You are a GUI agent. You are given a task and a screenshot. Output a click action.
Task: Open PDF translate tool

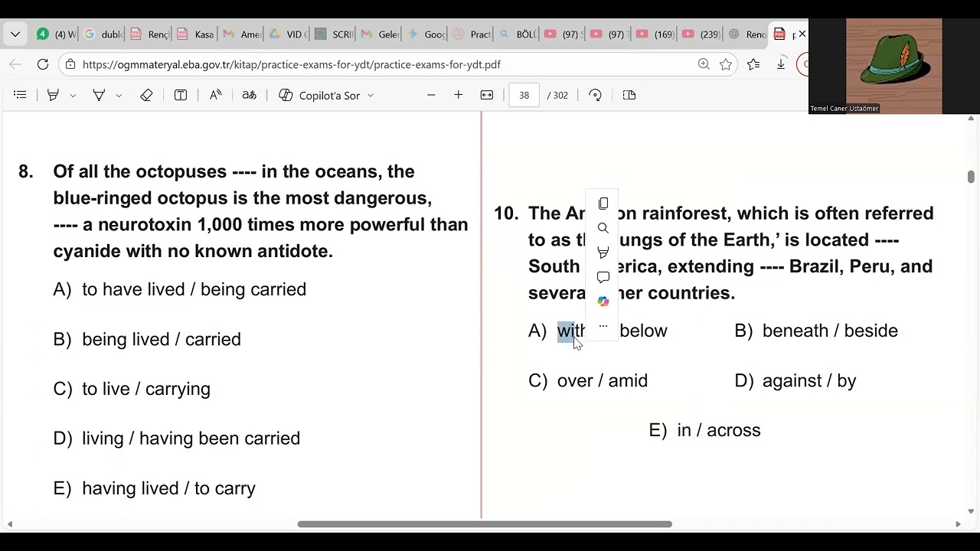[x=249, y=95]
